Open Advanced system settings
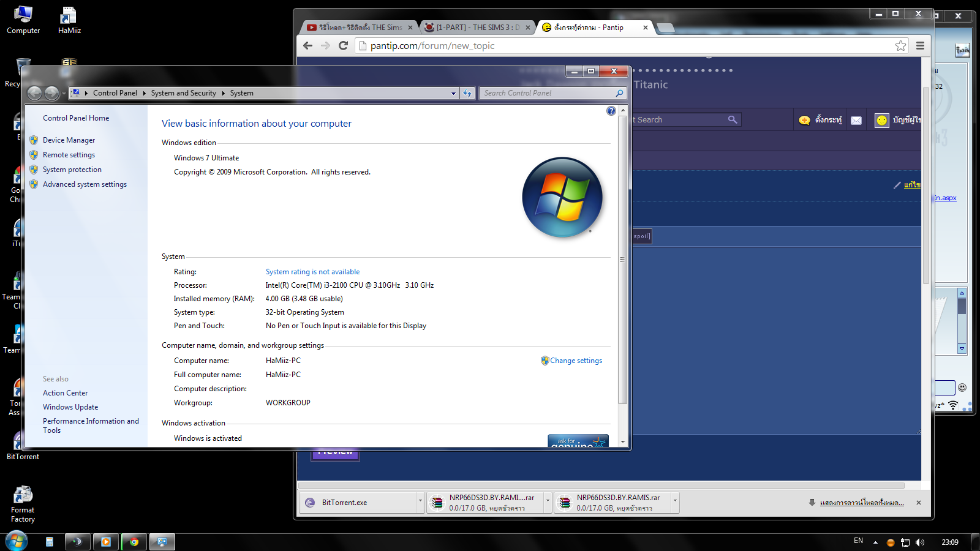Image resolution: width=980 pixels, height=551 pixels. click(85, 184)
